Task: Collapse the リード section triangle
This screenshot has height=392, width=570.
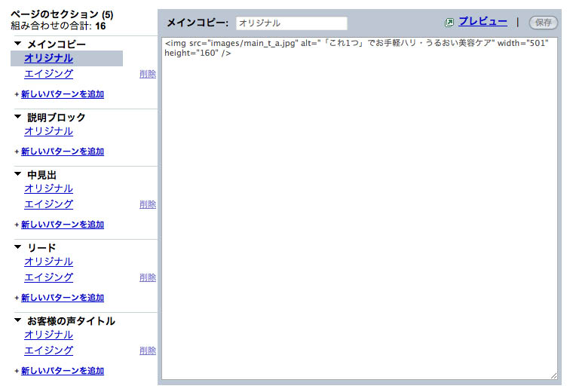Action: point(17,247)
